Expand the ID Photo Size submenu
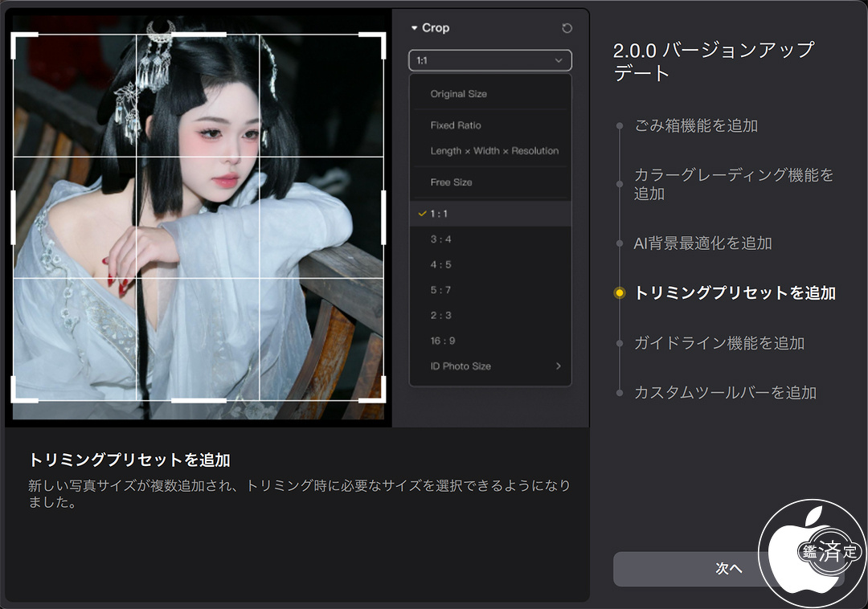This screenshot has width=868, height=609. coord(558,366)
